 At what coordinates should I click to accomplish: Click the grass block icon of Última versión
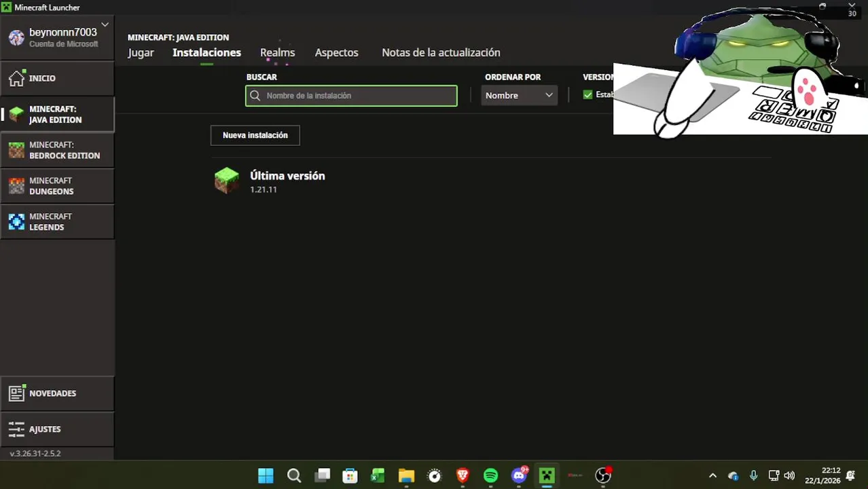click(226, 181)
